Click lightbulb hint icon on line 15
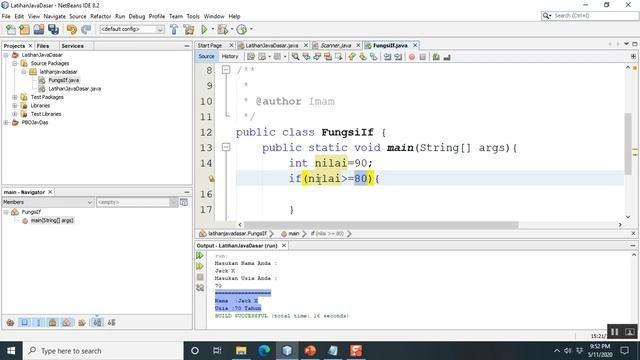The width and height of the screenshot is (640, 360). (211, 178)
